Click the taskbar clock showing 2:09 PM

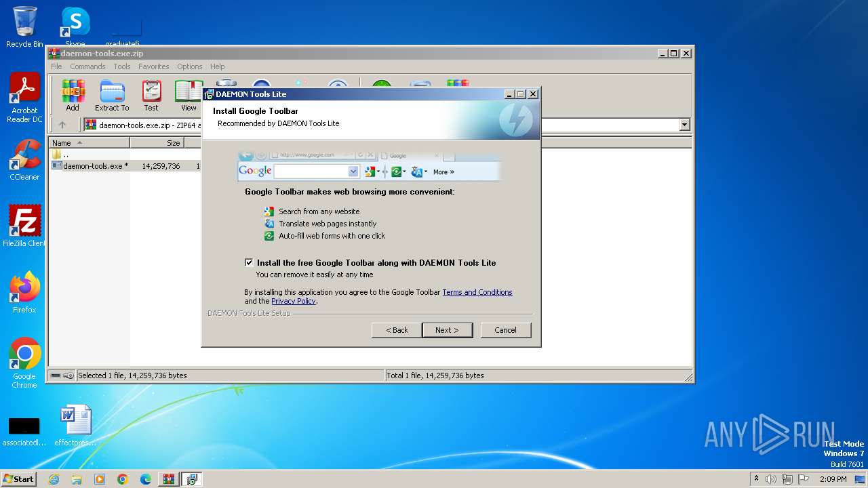point(833,479)
